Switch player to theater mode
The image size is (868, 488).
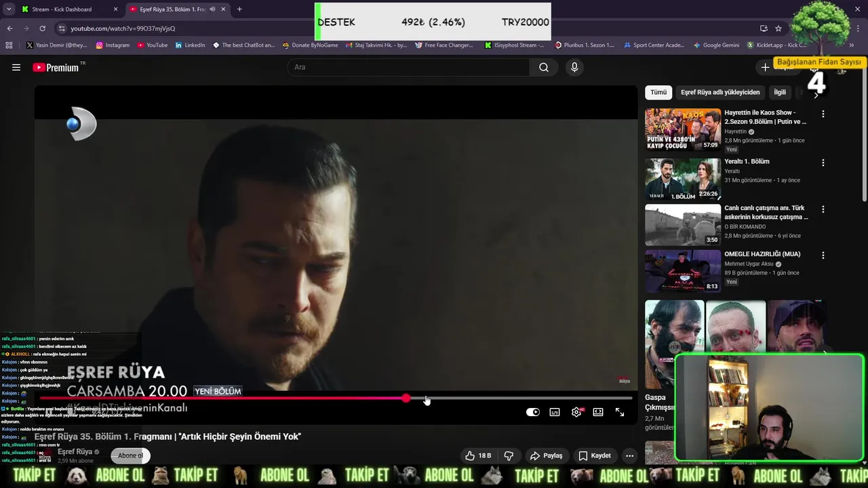pyautogui.click(x=598, y=412)
